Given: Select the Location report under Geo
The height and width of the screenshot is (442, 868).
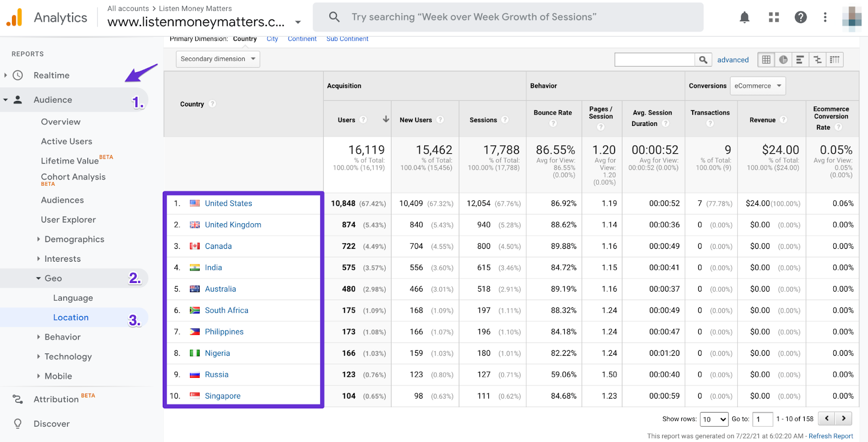Looking at the screenshot, I should pyautogui.click(x=71, y=317).
